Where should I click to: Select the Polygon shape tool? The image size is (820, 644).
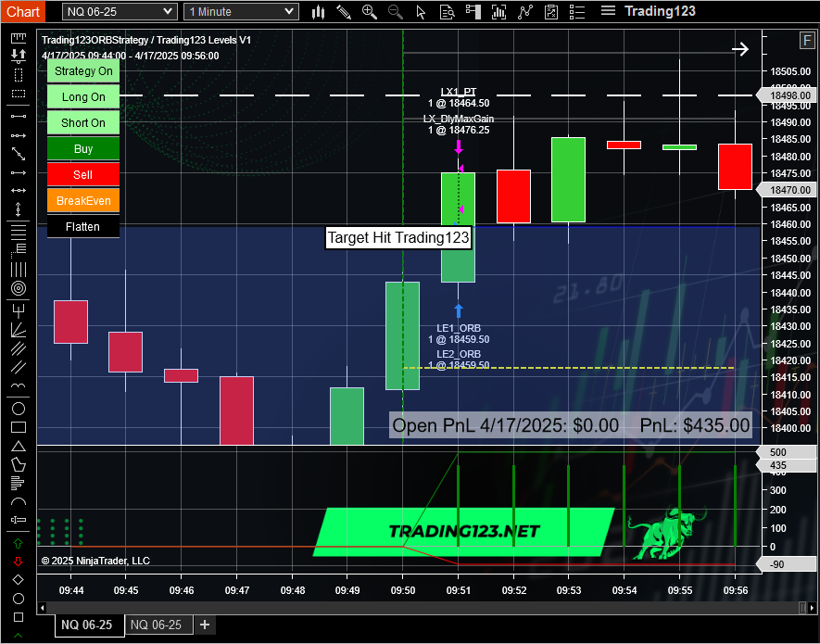coord(19,464)
